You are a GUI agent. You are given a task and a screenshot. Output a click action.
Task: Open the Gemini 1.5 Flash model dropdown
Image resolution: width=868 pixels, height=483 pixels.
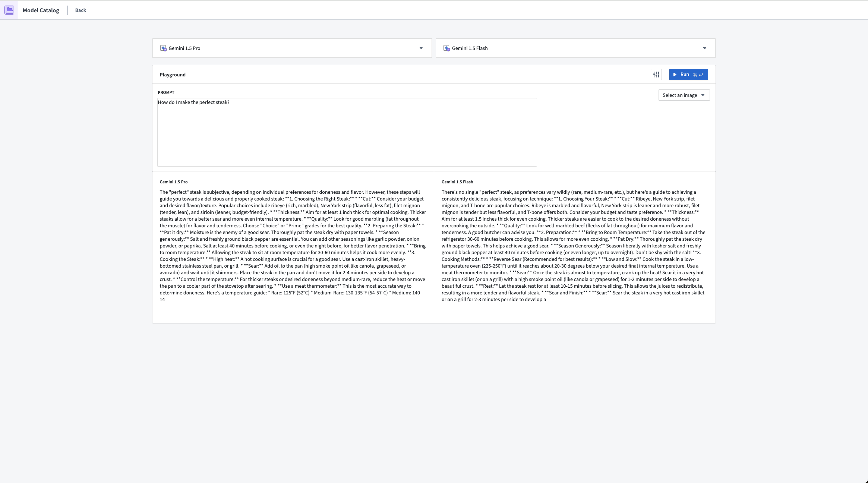coord(575,48)
